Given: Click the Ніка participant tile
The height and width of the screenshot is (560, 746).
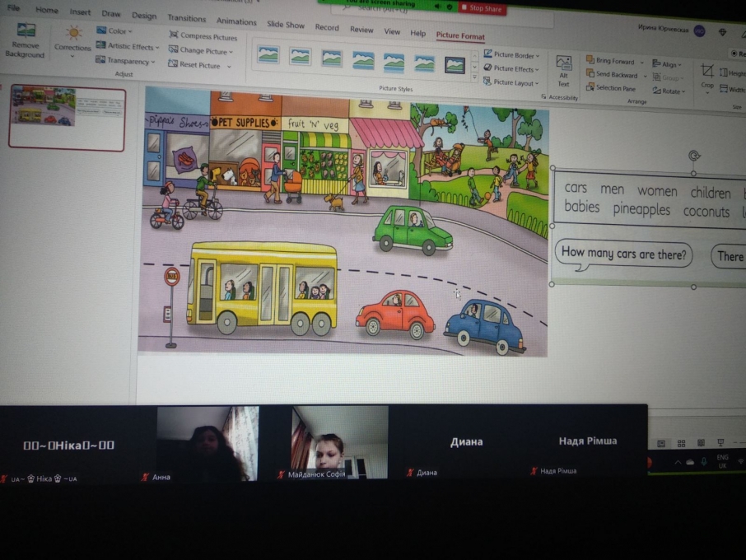Looking at the screenshot, I should coord(69,445).
